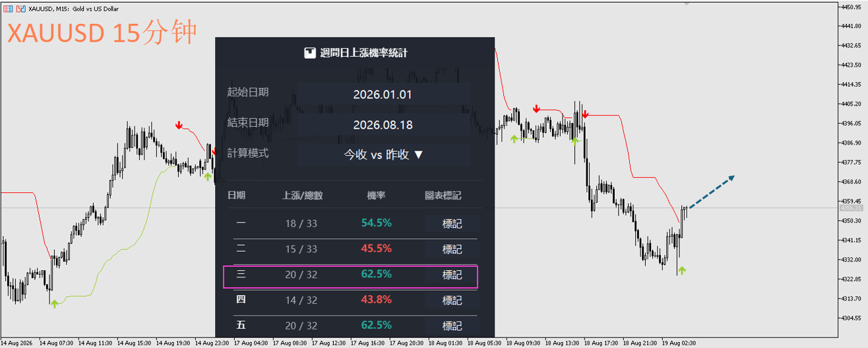Click the 起始日期 field showing 2026.01.01
The image size is (868, 348).
(384, 94)
